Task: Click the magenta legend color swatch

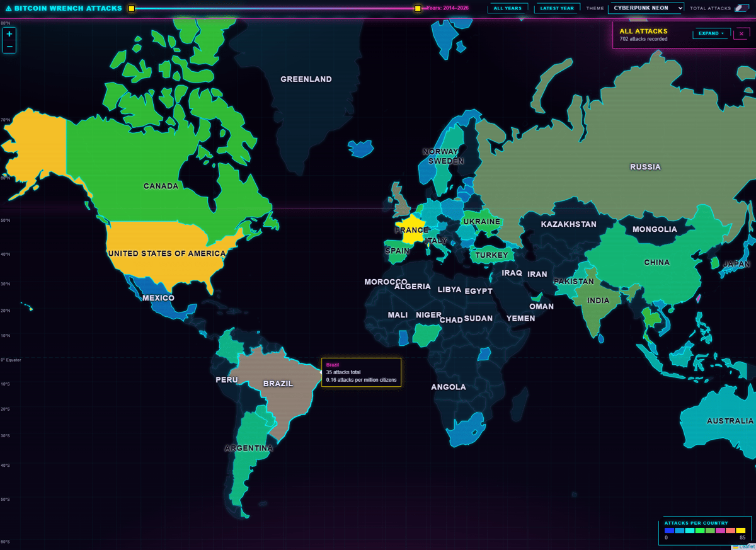Action: coord(720,530)
